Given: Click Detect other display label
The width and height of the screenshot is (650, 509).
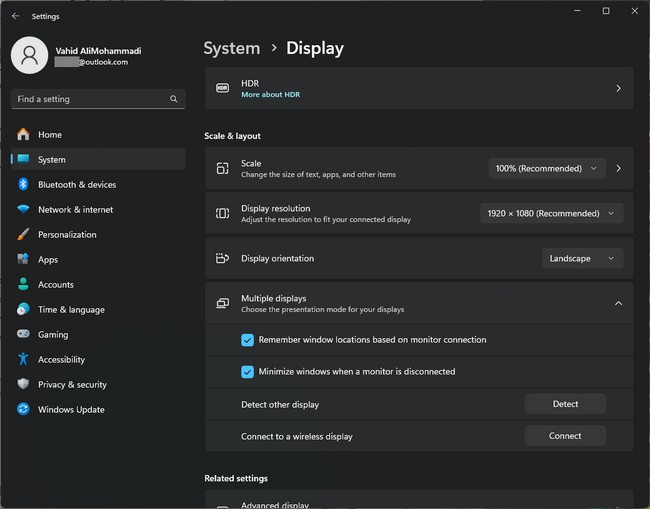Looking at the screenshot, I should pos(280,405).
